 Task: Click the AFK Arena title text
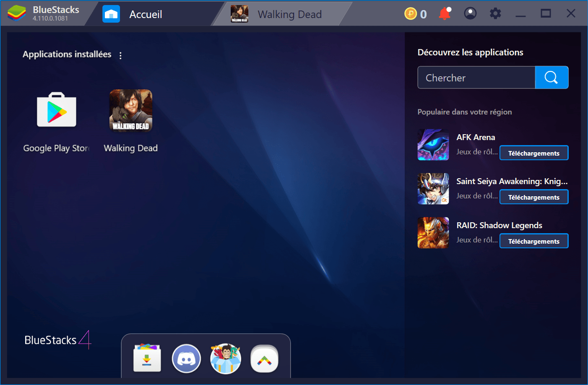pyautogui.click(x=476, y=137)
